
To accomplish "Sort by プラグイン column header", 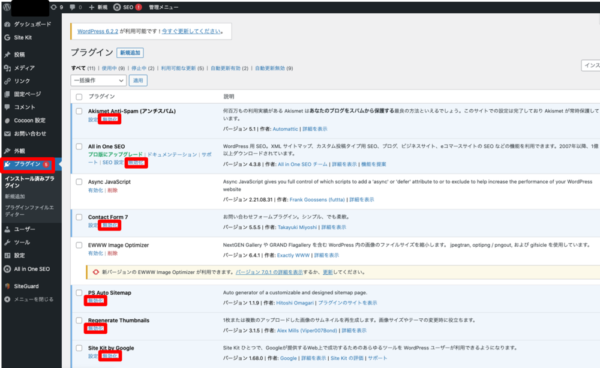I will (x=101, y=97).
